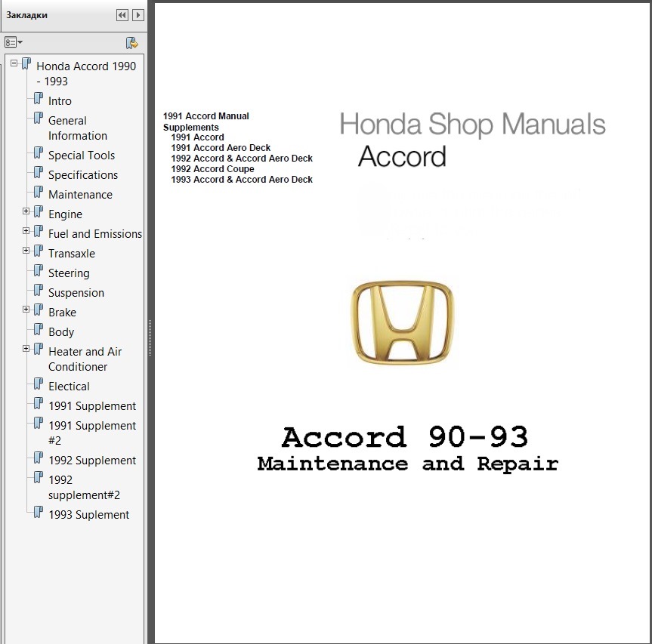The height and width of the screenshot is (644, 652).
Task: Open the Honda Accord 1990 - 1993 bookmark
Action: pyautogui.click(x=86, y=73)
